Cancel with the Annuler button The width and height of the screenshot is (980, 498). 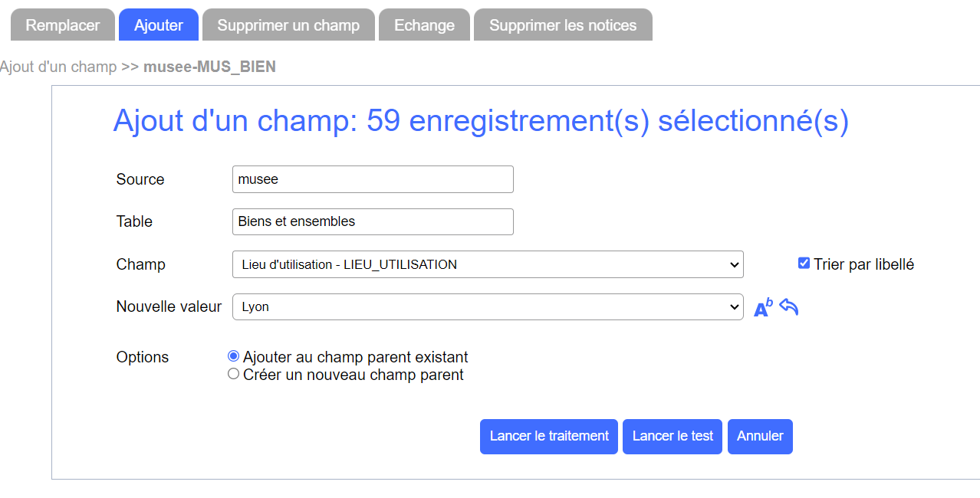(x=760, y=436)
